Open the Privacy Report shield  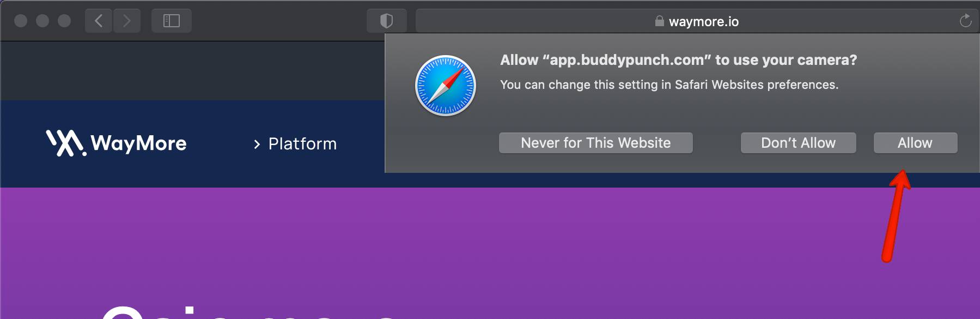click(386, 21)
